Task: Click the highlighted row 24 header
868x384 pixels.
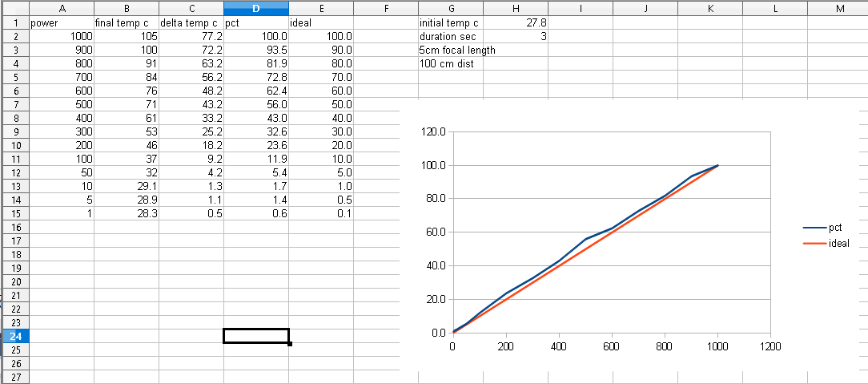Action: 15,336
